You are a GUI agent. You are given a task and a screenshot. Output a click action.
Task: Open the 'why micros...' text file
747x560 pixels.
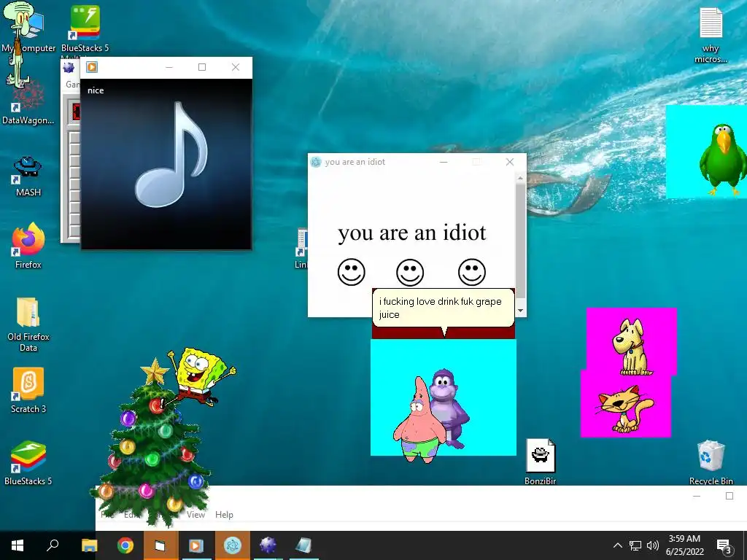click(711, 35)
